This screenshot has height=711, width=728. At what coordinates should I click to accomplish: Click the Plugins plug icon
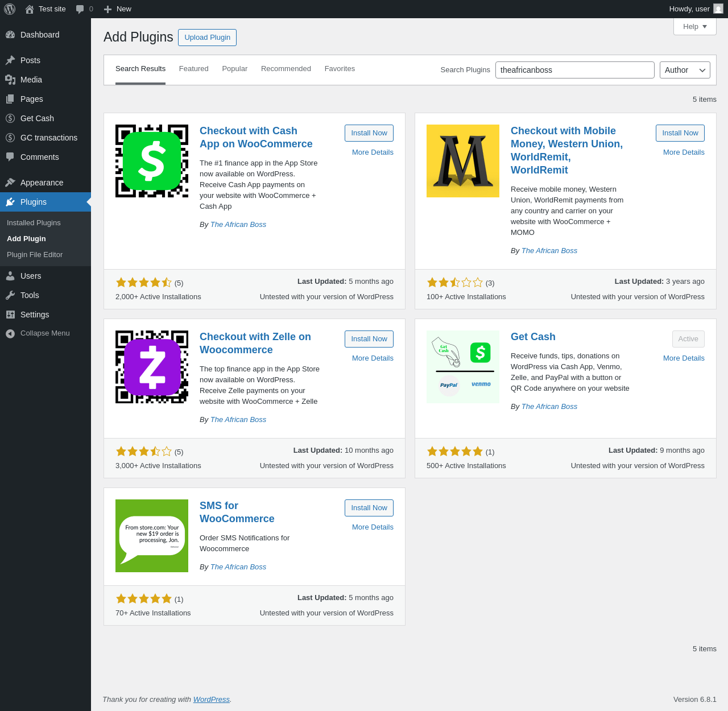pos(10,202)
